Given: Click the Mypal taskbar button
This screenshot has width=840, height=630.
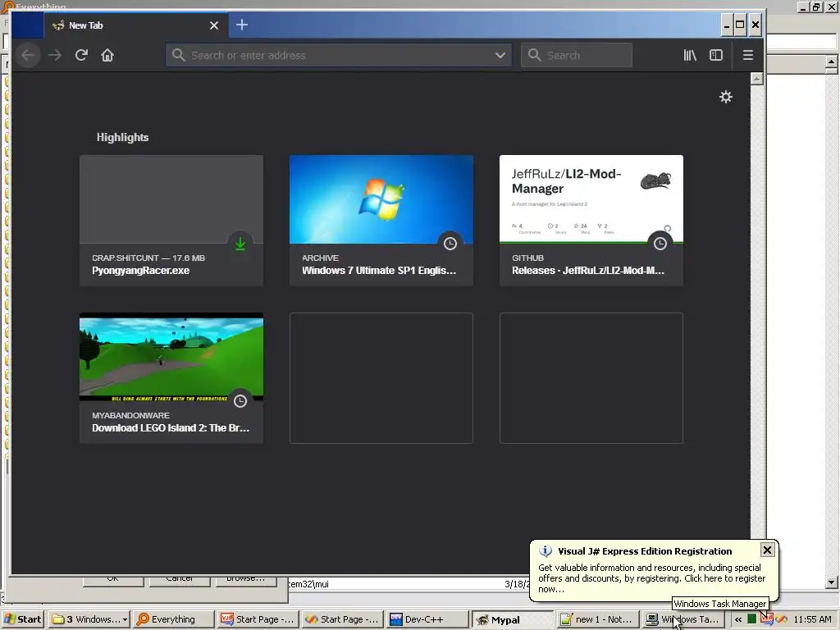Looking at the screenshot, I should 512,619.
